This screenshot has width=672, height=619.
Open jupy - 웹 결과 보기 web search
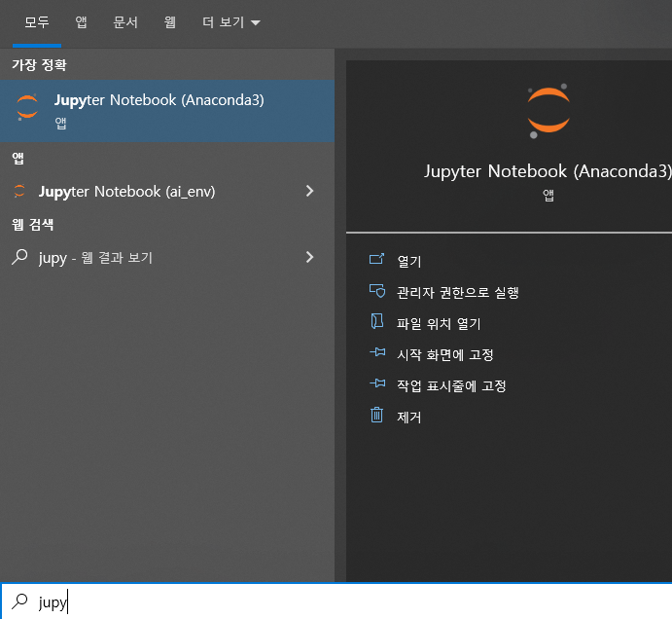167,257
